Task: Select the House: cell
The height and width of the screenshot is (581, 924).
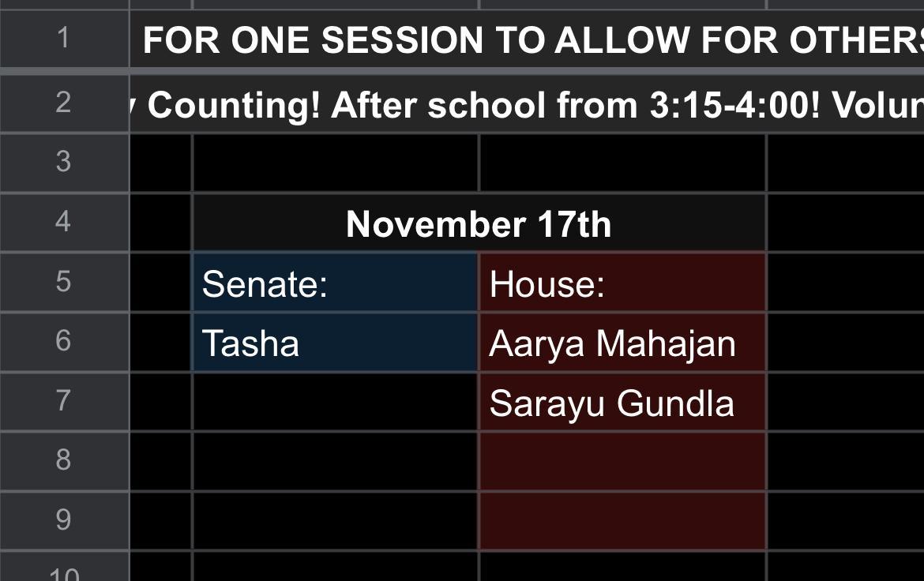Action: 622,283
